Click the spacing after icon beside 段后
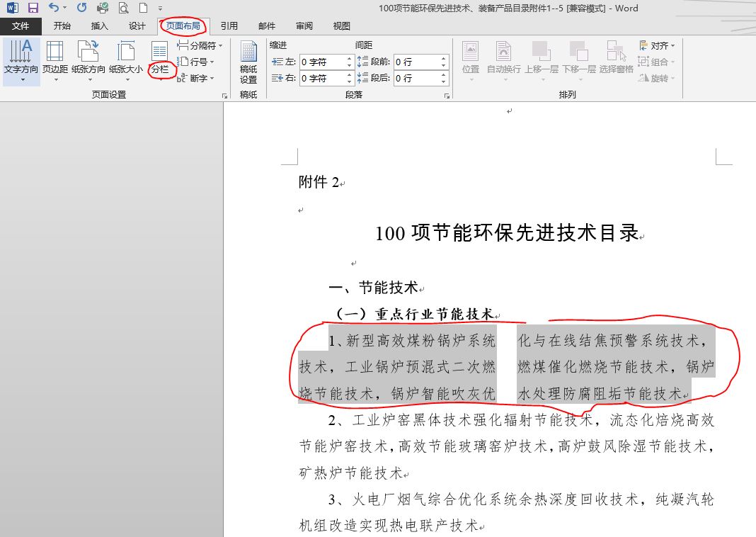 click(362, 78)
